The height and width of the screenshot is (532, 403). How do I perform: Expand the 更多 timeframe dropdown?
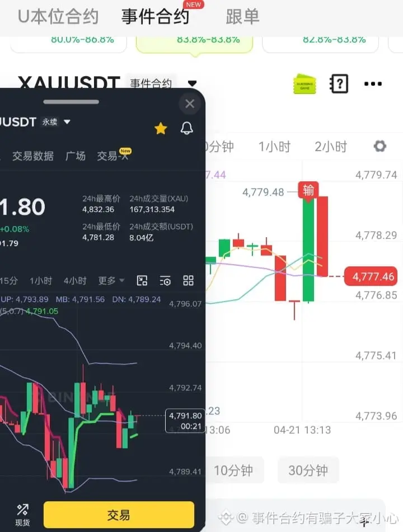(111, 281)
